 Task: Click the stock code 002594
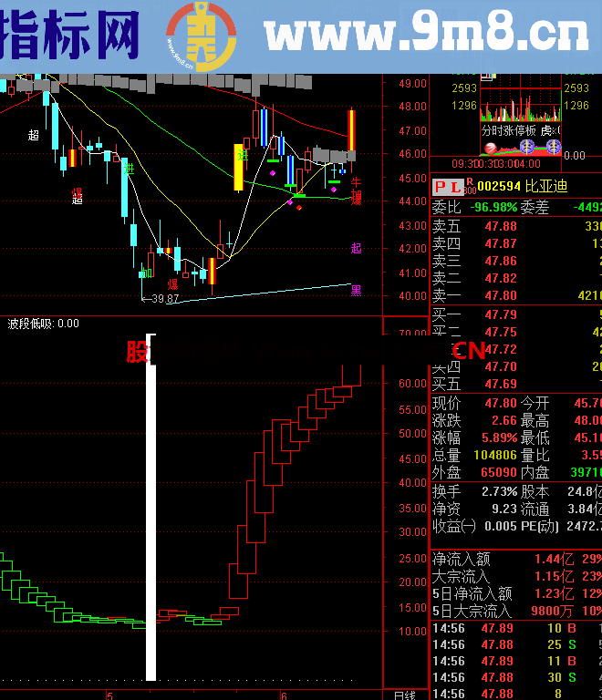(x=501, y=187)
